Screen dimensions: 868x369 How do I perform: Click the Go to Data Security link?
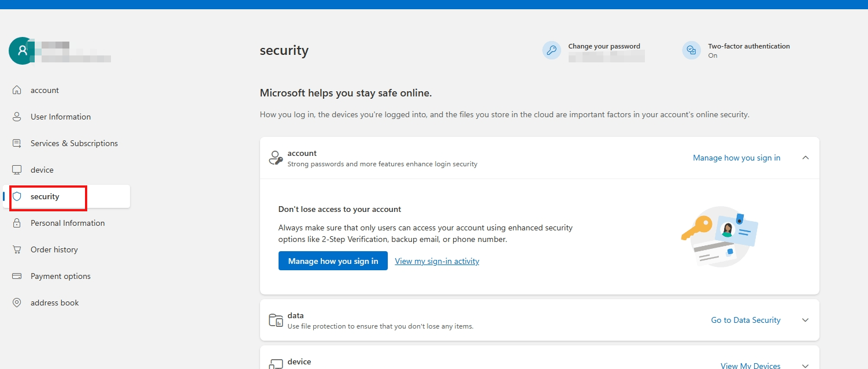pyautogui.click(x=745, y=320)
